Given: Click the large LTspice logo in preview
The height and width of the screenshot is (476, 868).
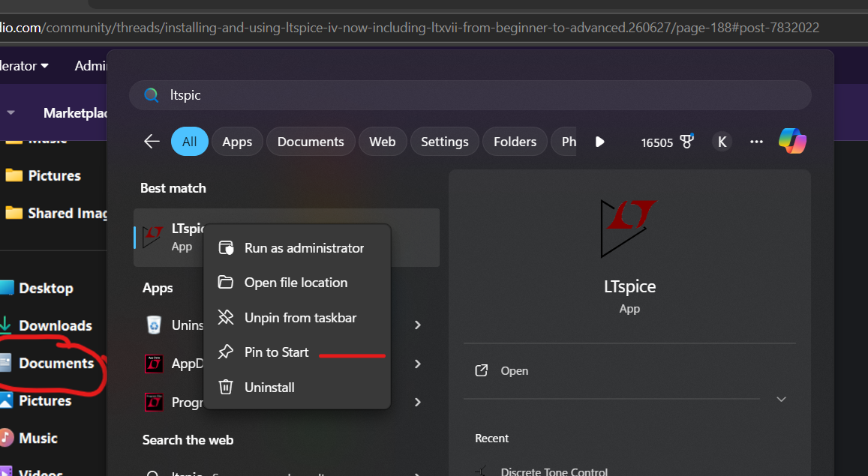Looking at the screenshot, I should click(628, 229).
